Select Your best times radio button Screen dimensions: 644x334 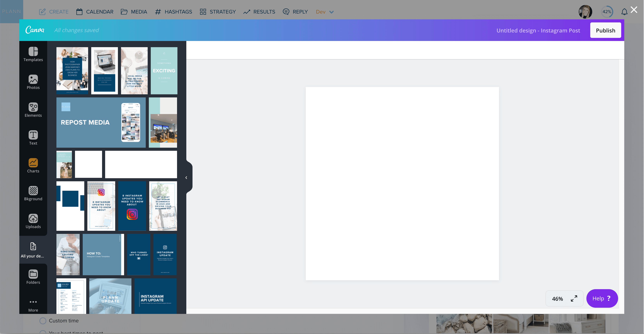coord(43,332)
